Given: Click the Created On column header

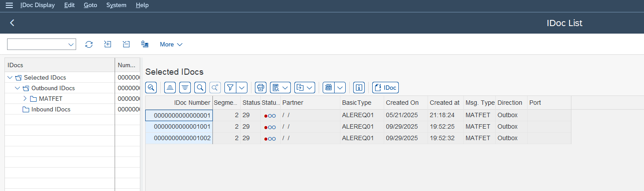Looking at the screenshot, I should click(x=405, y=103).
